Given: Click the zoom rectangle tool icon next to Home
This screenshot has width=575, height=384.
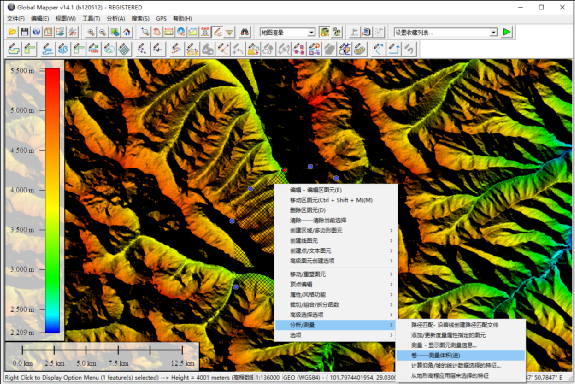Looking at the screenshot, I should pos(145,32).
